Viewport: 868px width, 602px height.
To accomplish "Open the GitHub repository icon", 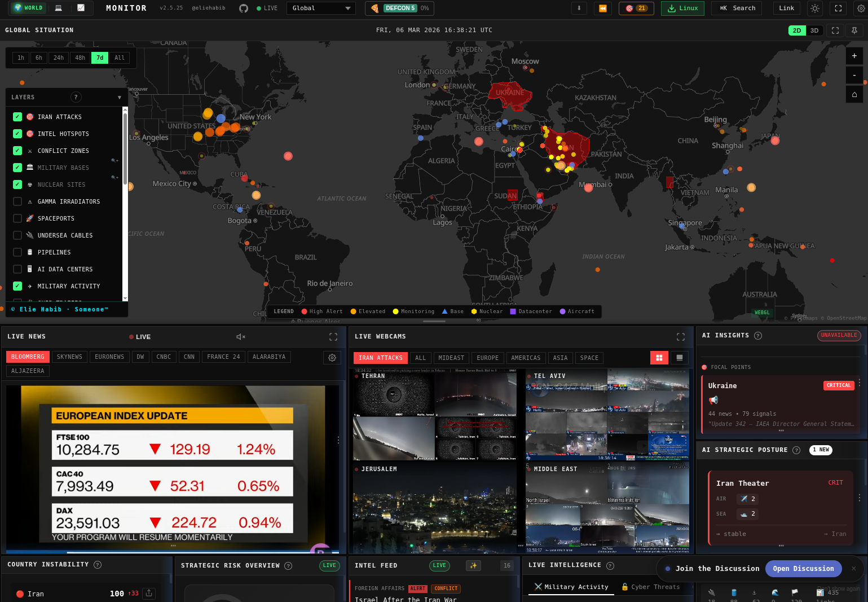I will pos(244,8).
